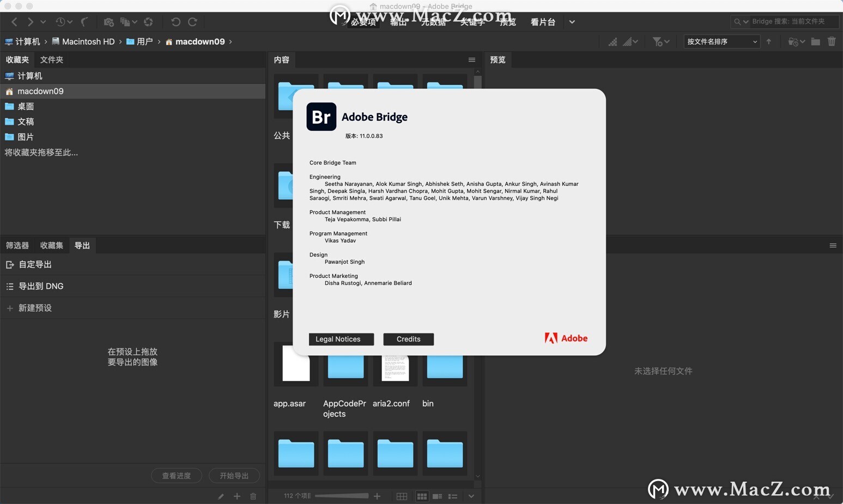Open thumbnail quality options dropdown
This screenshot has height=504, width=843.
point(630,41)
